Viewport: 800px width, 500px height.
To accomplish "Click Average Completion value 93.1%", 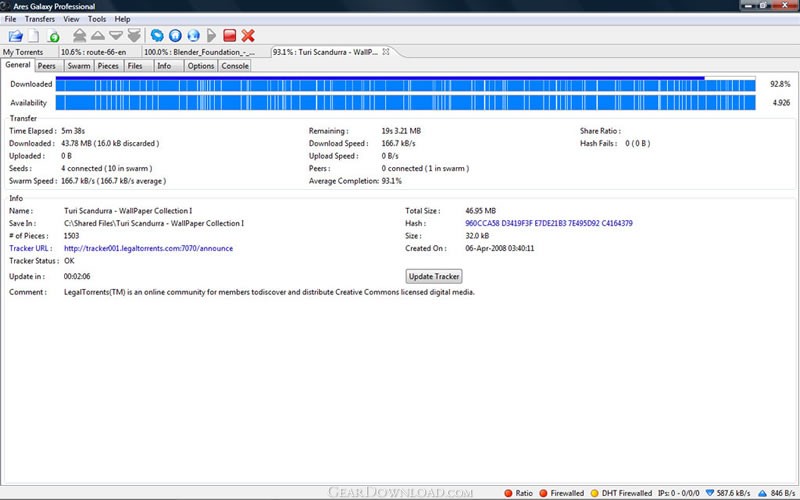I will [391, 181].
